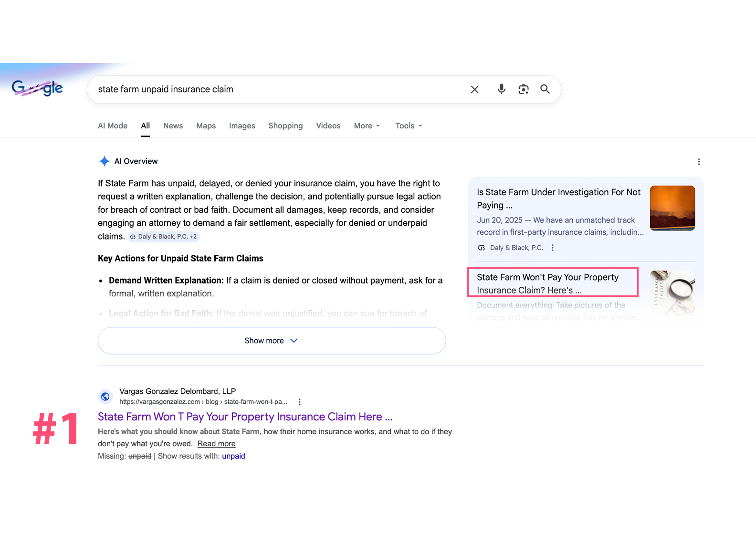Screen dimensions: 756x544
Task: Open the Tools dropdown
Action: click(x=409, y=126)
